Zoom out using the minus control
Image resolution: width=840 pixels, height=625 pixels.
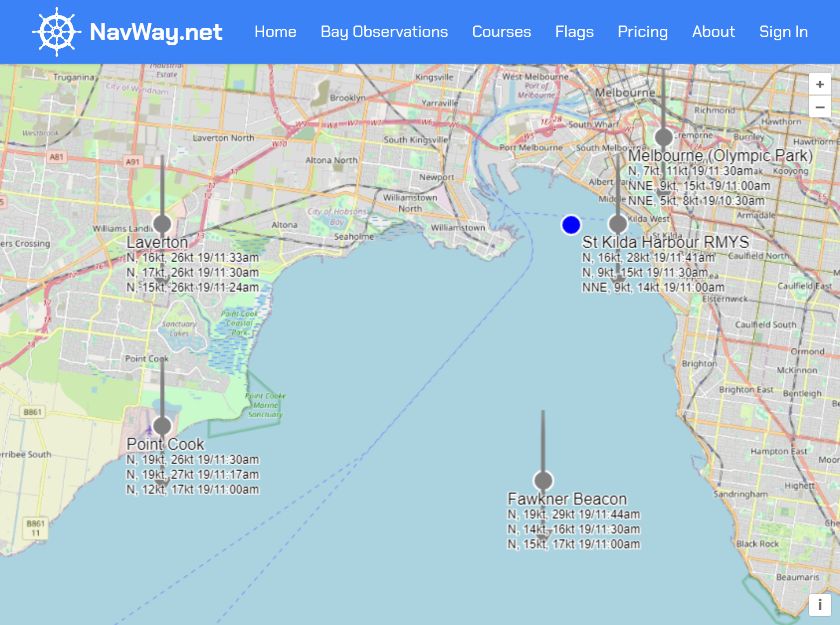(x=820, y=106)
